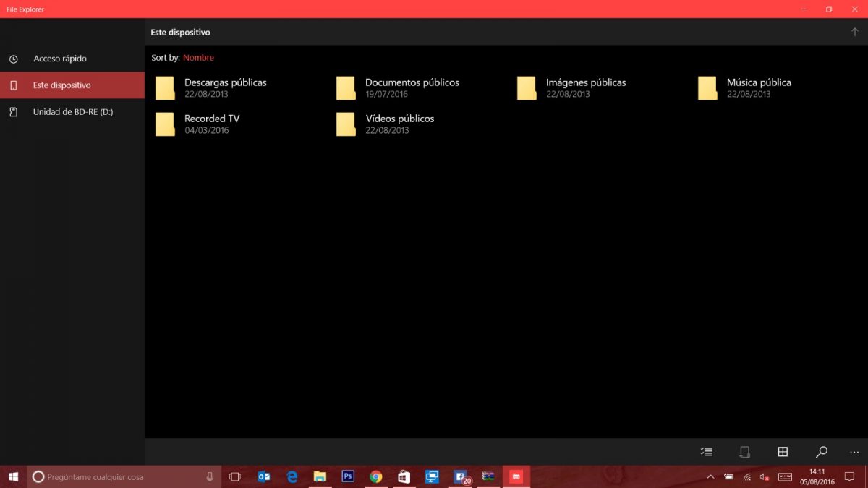Viewport: 868px width, 488px height.
Task: Select Este dispositivo in the sidebar
Action: (x=62, y=85)
